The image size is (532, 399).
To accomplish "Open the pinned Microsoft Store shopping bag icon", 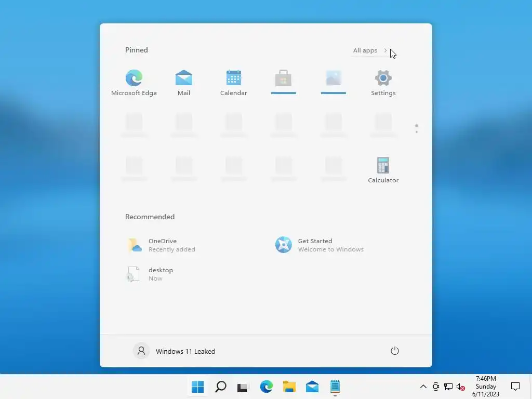I will [283, 79].
